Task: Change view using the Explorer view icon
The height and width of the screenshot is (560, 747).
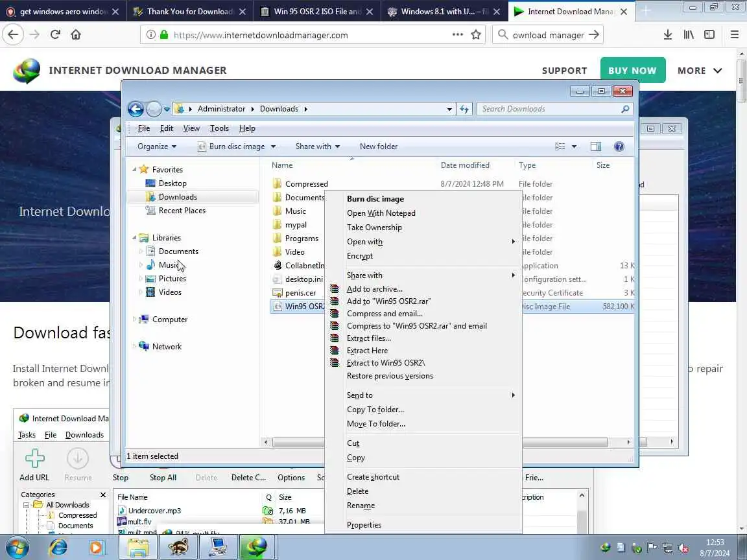Action: tap(560, 146)
